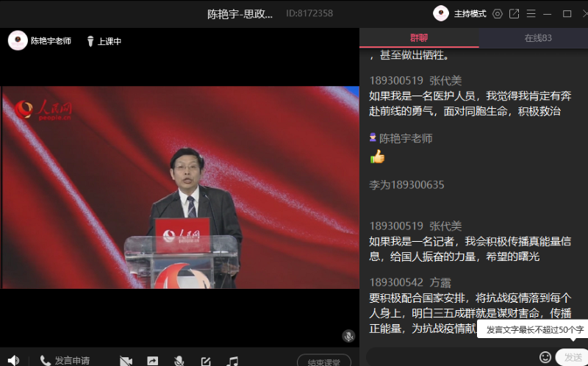
Task: Expand the 主持模式 host mode selector
Action: coord(461,13)
